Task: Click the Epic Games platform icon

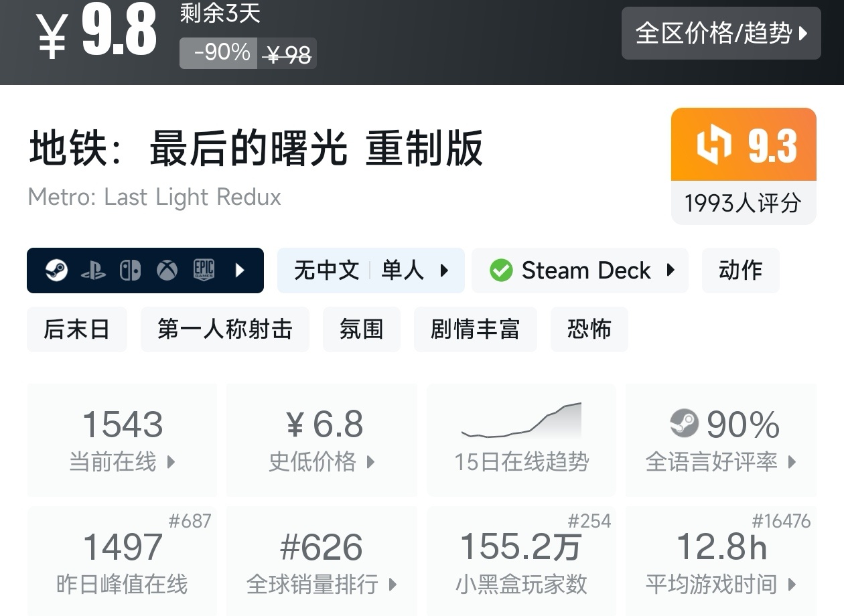Action: [204, 271]
